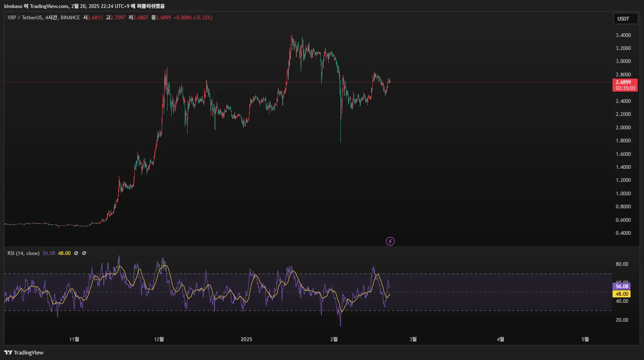Click the "4월" label on the time axis
Screen dimensions: 644x360
500,339
